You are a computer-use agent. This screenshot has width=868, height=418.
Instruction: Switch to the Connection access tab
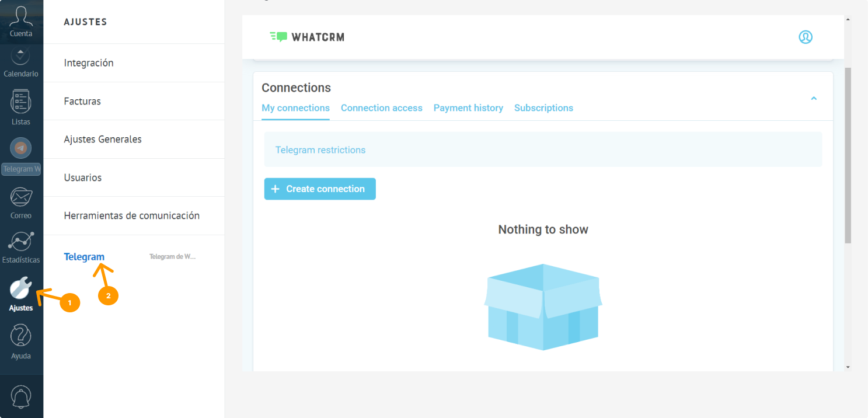(x=381, y=108)
